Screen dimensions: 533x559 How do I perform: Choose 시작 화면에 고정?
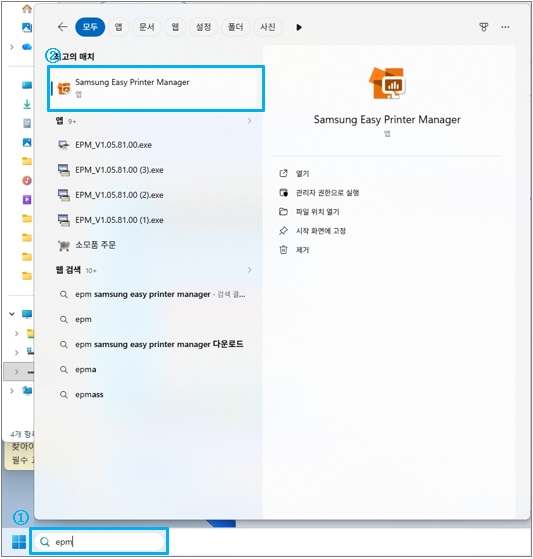(x=321, y=231)
